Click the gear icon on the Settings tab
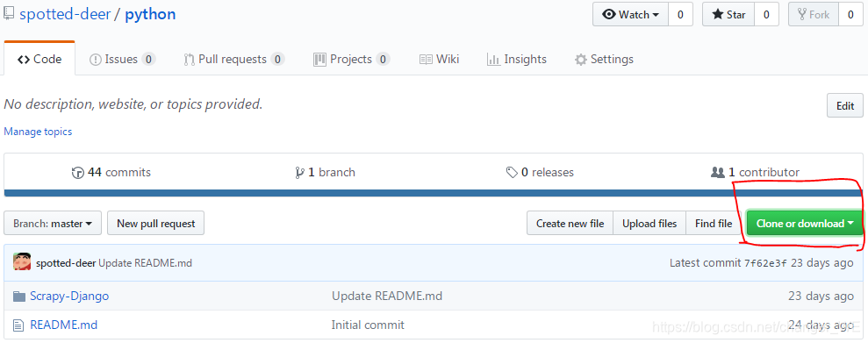The height and width of the screenshot is (343, 868). [580, 60]
